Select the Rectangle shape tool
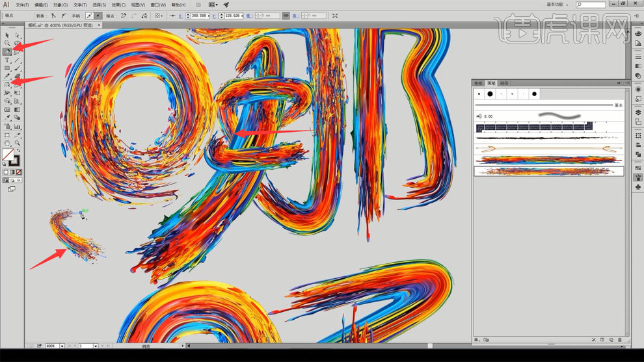 tap(7, 68)
